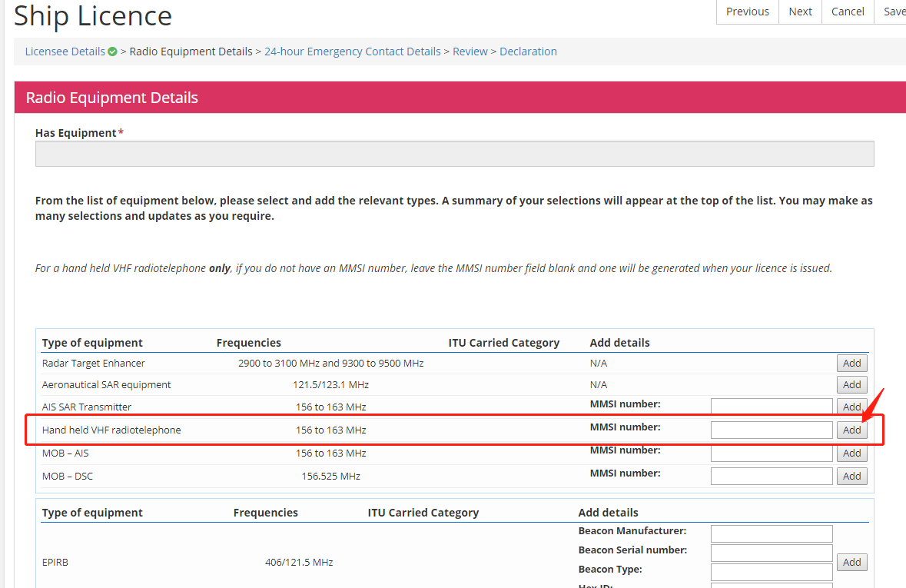Jump to the Declaration step
906x588 pixels.
528,51
